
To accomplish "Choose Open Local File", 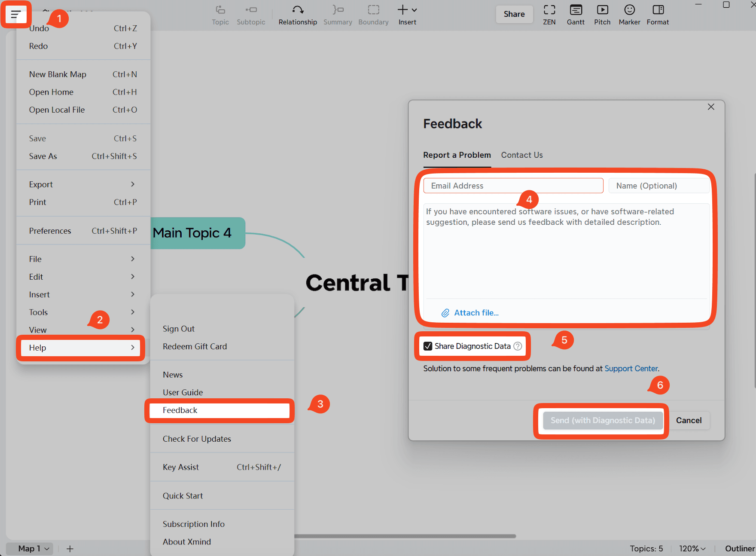I will [83, 110].
